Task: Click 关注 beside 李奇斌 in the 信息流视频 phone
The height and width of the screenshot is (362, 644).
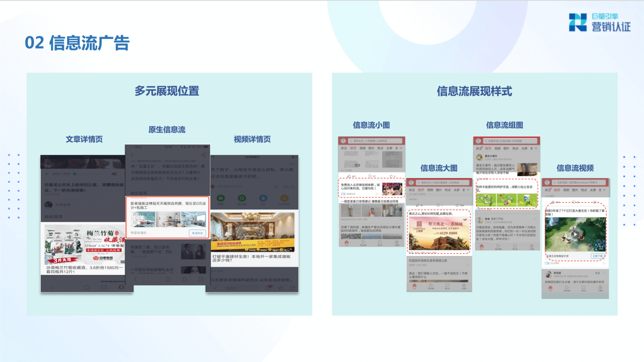Action: (x=597, y=273)
